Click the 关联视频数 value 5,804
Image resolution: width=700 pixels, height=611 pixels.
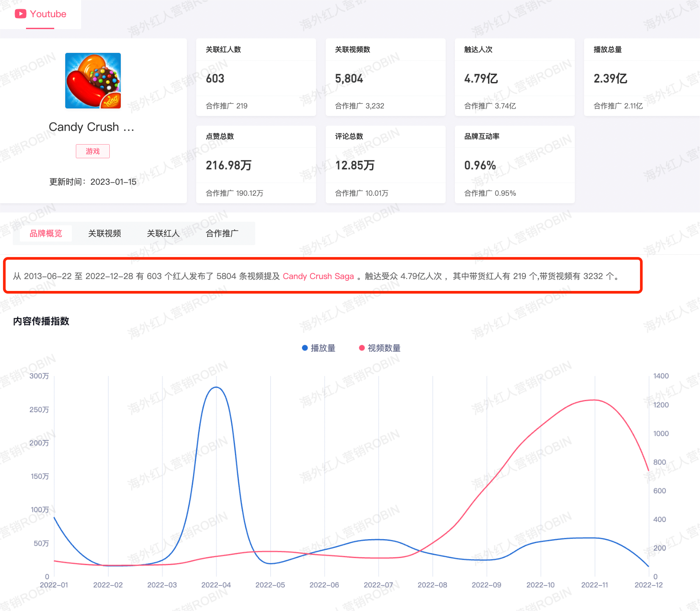coord(349,78)
